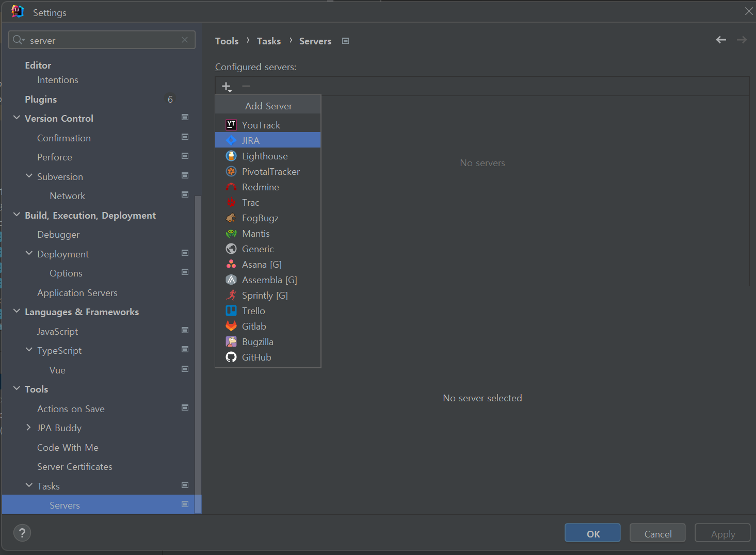Viewport: 756px width, 555px height.
Task: Collapse the Version Control section
Action: (x=17, y=118)
